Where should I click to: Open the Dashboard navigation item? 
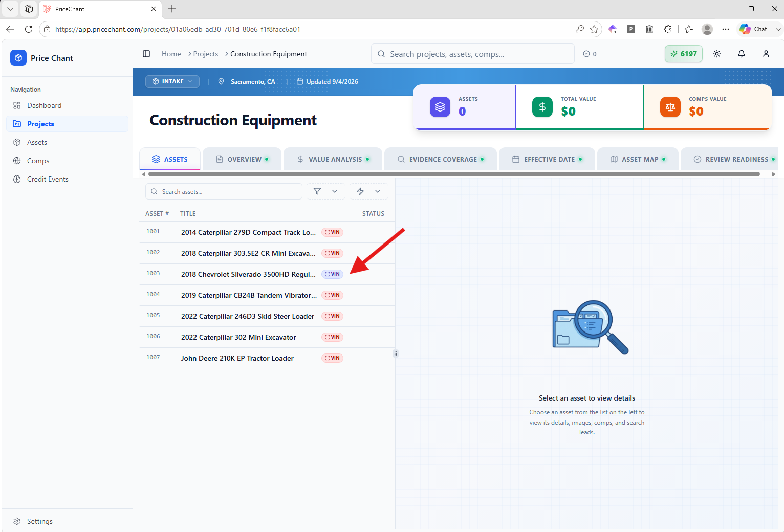pyautogui.click(x=68, y=105)
